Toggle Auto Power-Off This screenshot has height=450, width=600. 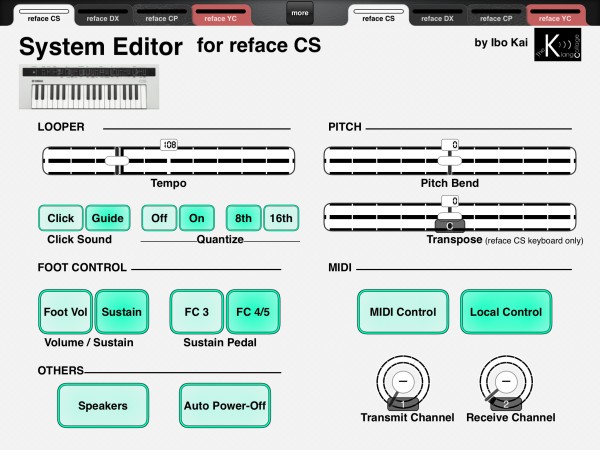[x=225, y=406]
